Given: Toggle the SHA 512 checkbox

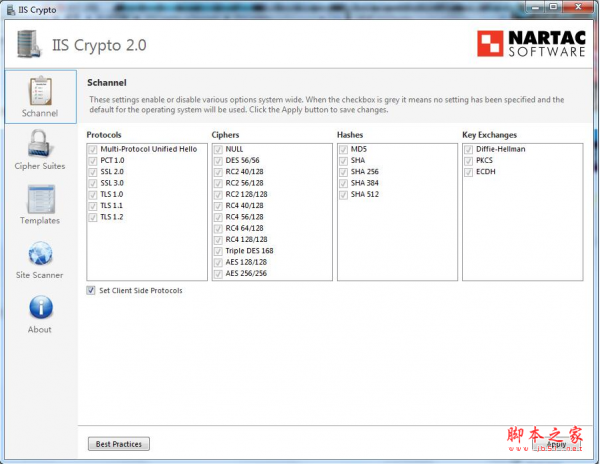Looking at the screenshot, I should [x=343, y=194].
